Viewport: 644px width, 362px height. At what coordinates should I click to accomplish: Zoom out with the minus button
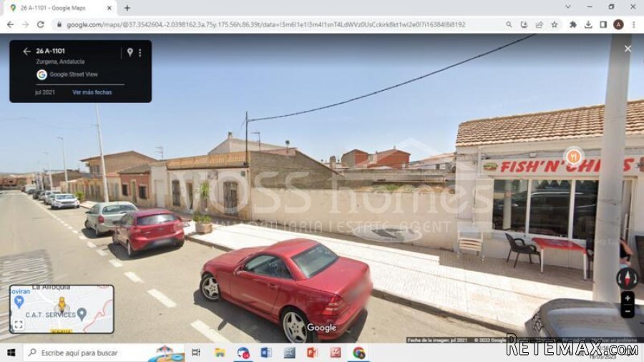pyautogui.click(x=627, y=312)
